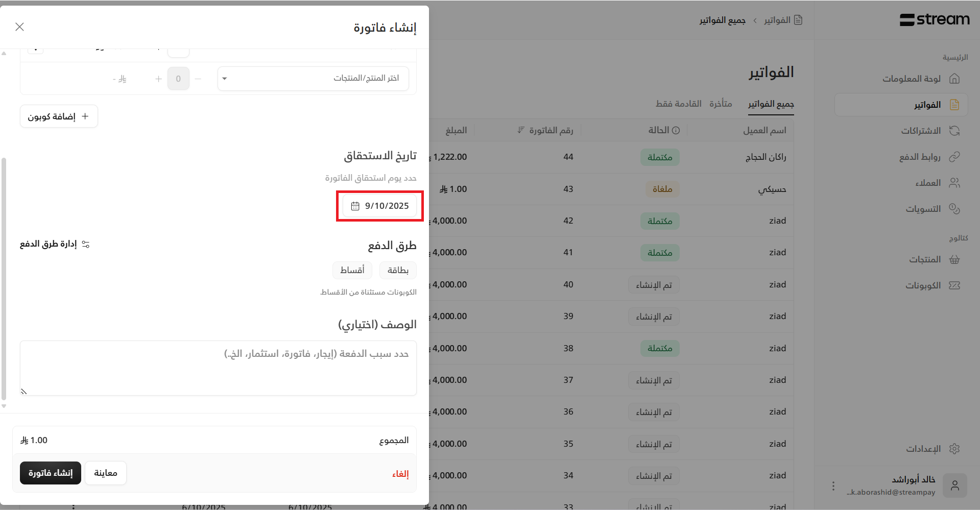This screenshot has height=510, width=980.
Task: Open Customers via the people icon
Action: (954, 183)
